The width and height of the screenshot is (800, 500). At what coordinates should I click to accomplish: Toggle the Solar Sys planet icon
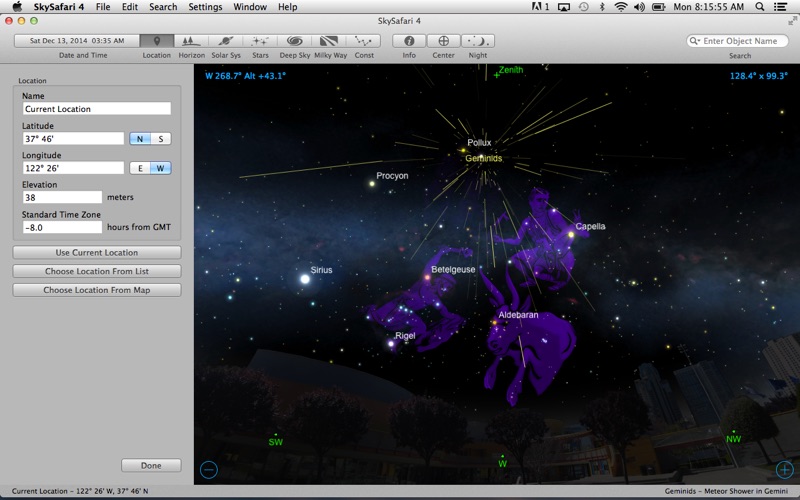pos(225,41)
